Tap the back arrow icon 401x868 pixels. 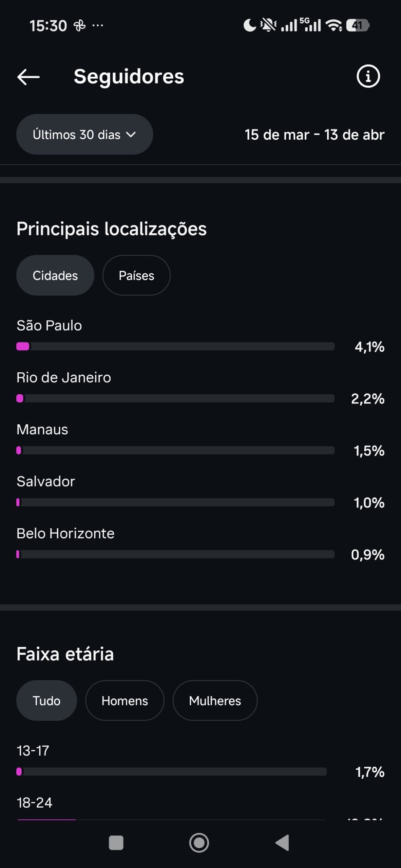coord(28,77)
